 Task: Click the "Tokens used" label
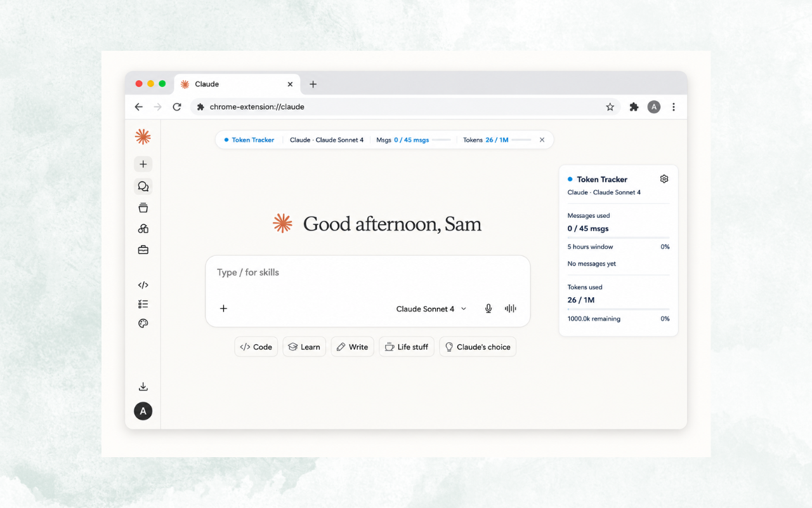[585, 287]
